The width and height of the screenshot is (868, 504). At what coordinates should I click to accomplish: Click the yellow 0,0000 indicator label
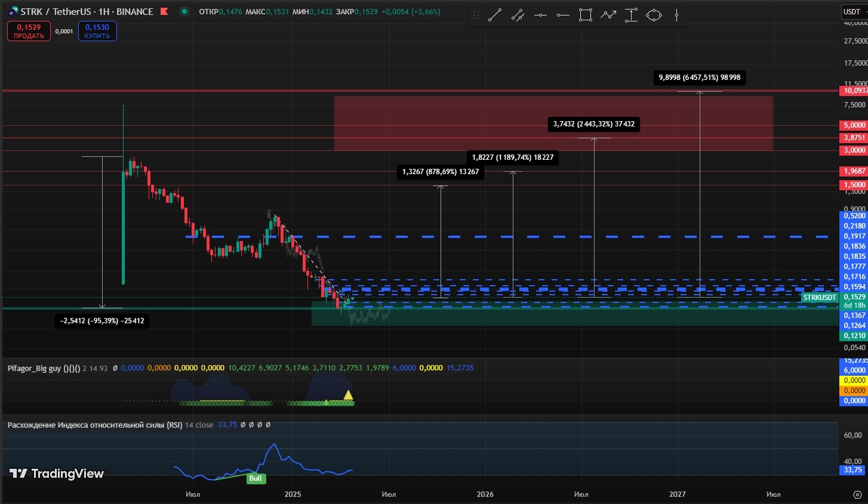click(854, 381)
